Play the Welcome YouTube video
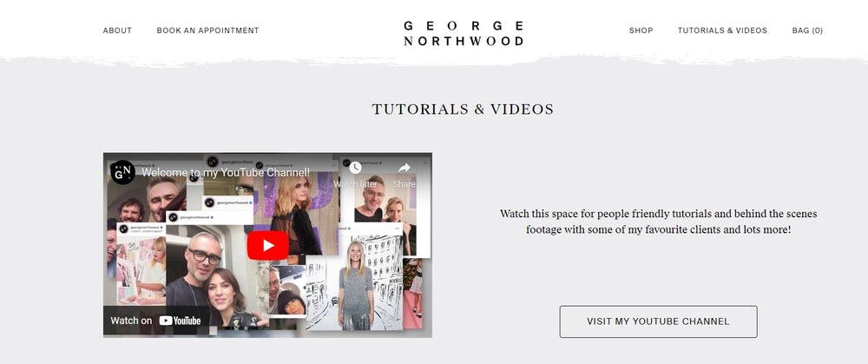The height and width of the screenshot is (364, 868). (x=268, y=246)
